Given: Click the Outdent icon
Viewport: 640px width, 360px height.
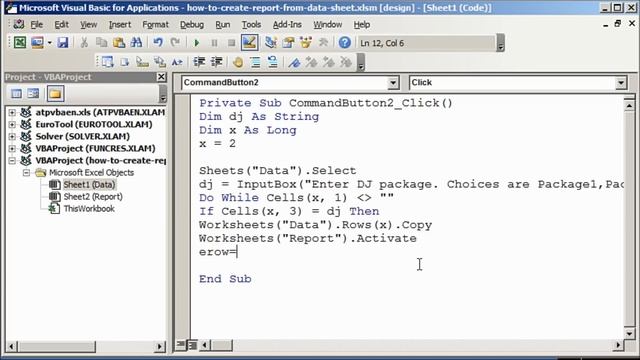Looking at the screenshot, I should [216, 62].
